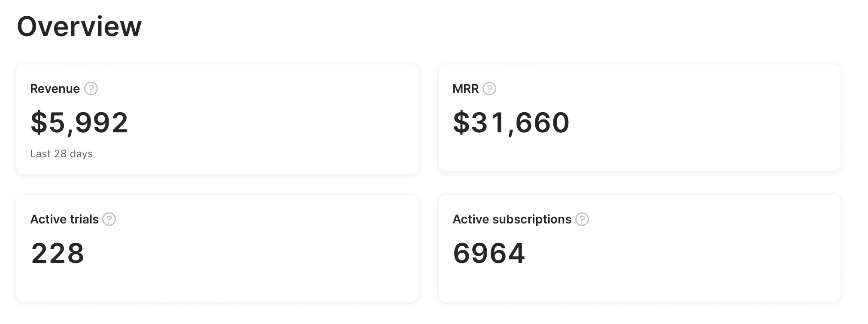Click the question mark beside Active trials

[x=109, y=219]
